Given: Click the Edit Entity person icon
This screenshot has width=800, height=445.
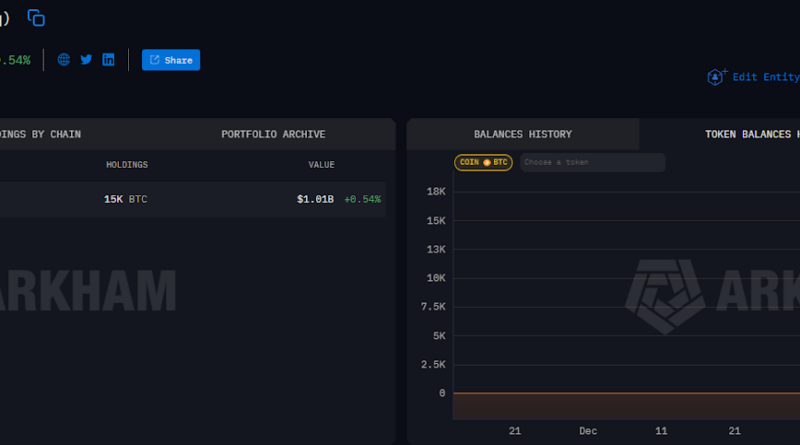Looking at the screenshot, I should [x=716, y=77].
